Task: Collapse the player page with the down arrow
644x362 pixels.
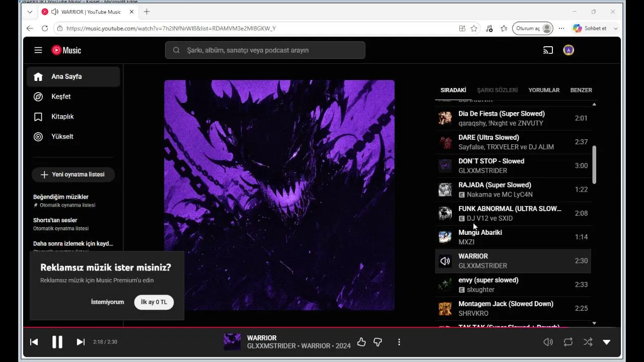Action: tap(607, 342)
